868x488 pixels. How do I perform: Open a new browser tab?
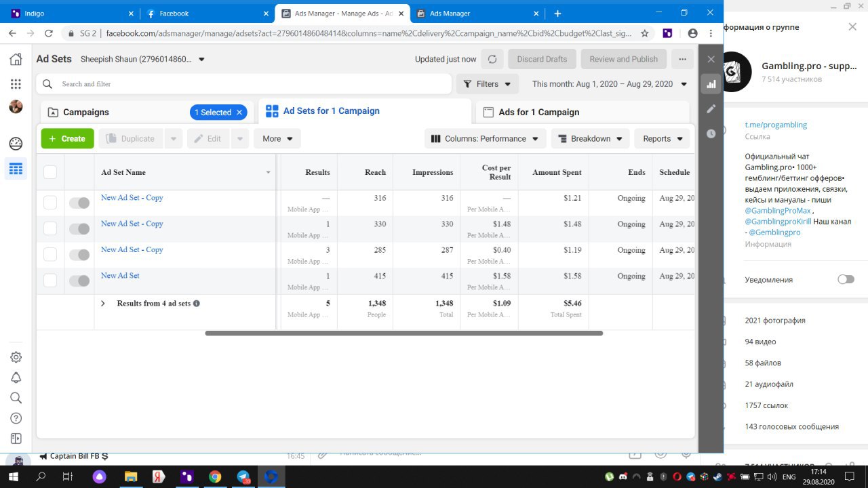click(x=557, y=13)
